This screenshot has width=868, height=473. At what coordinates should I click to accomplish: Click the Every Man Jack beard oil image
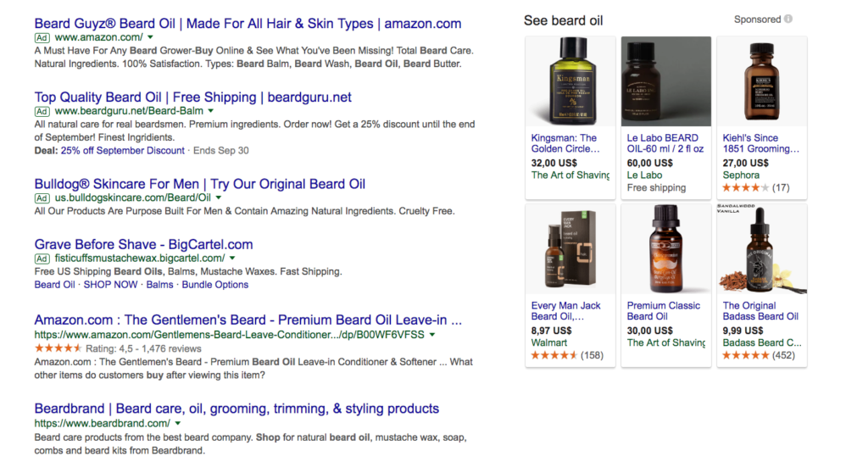[570, 249]
